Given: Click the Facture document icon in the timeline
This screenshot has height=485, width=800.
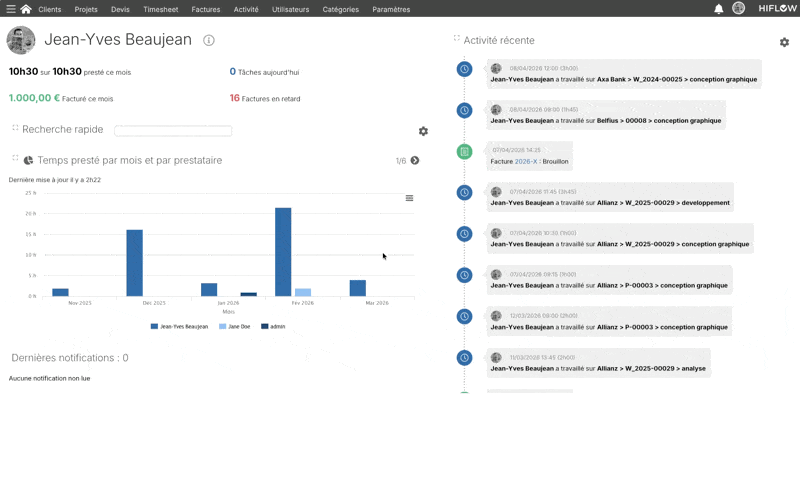Looking at the screenshot, I should (x=464, y=152).
